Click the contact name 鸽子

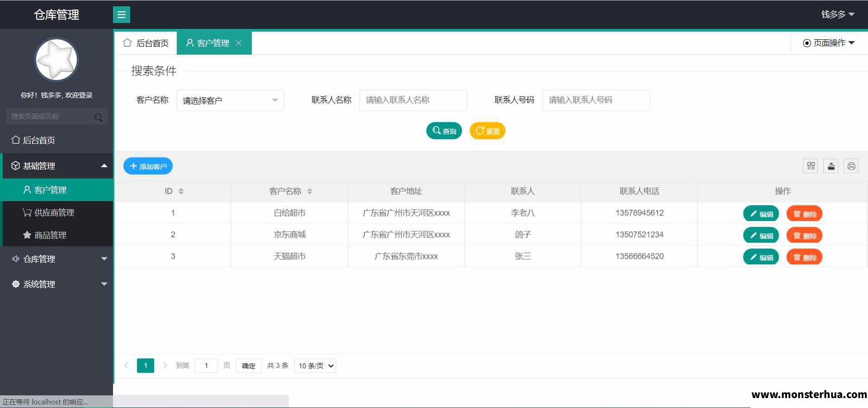click(523, 234)
